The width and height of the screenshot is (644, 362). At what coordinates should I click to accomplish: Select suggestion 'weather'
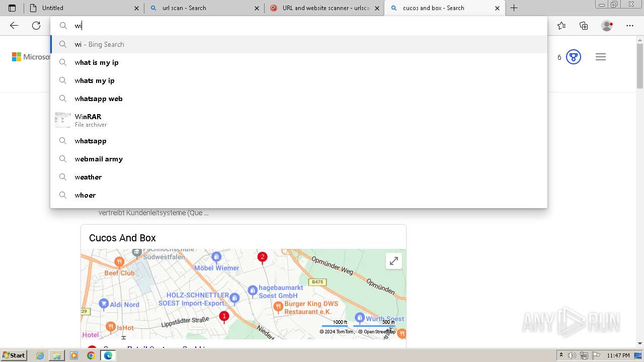tap(299, 177)
